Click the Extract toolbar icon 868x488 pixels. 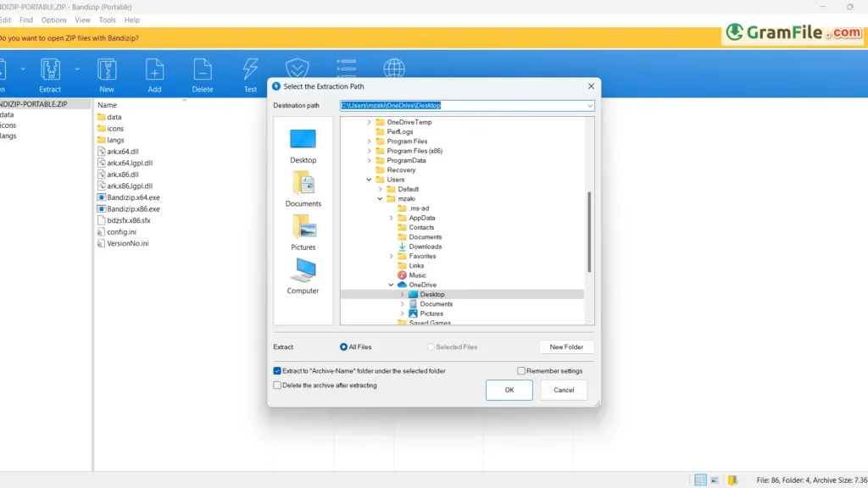[x=50, y=75]
